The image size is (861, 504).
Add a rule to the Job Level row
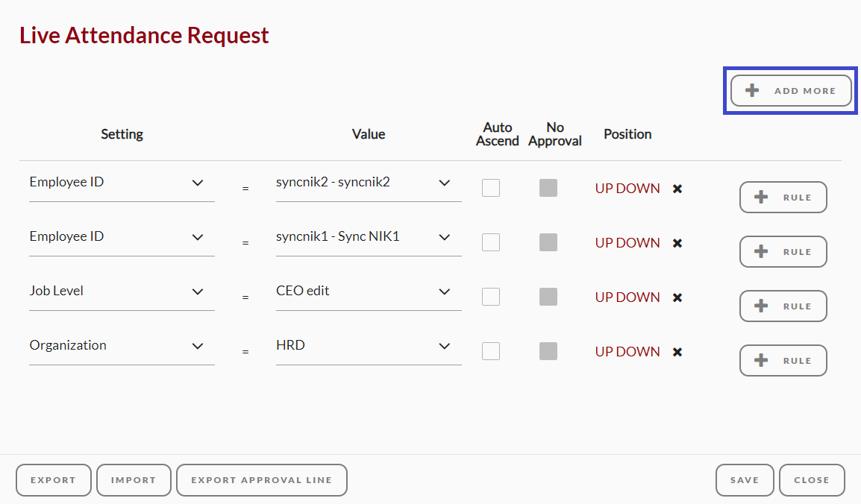pyautogui.click(x=783, y=306)
